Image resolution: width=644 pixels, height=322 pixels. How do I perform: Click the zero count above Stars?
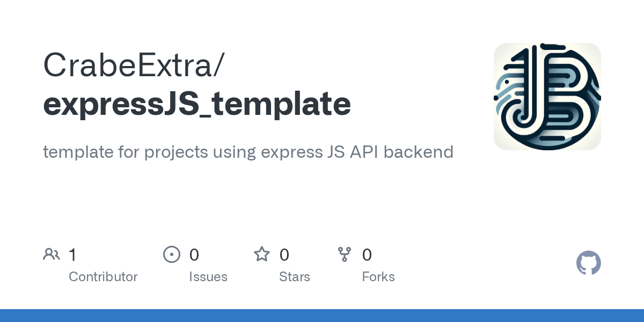point(284,254)
